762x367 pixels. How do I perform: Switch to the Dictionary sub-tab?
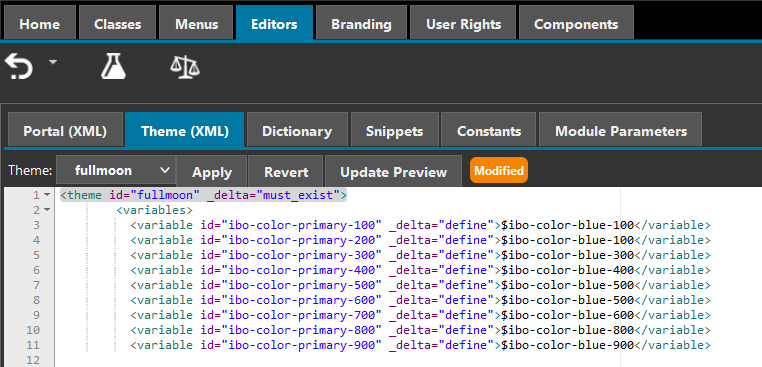pyautogui.click(x=297, y=131)
